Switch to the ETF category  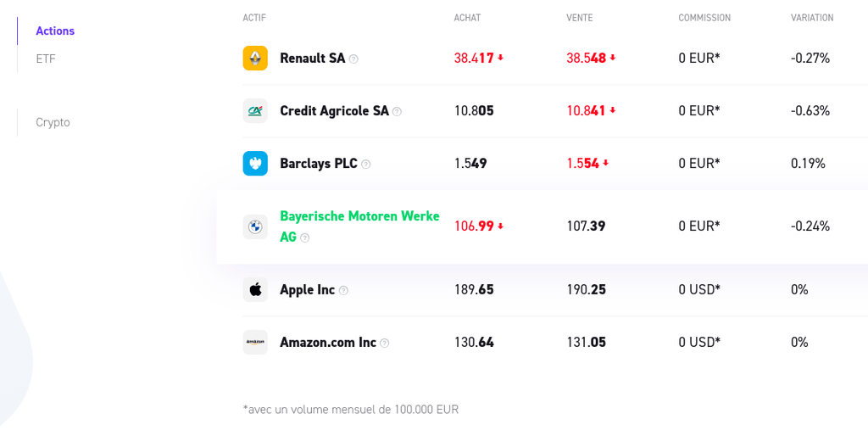[46, 59]
